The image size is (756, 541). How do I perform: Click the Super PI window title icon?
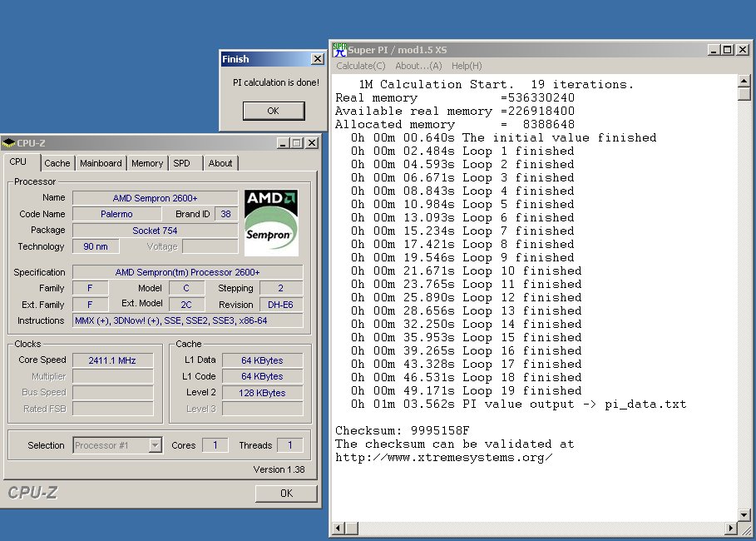(x=339, y=50)
